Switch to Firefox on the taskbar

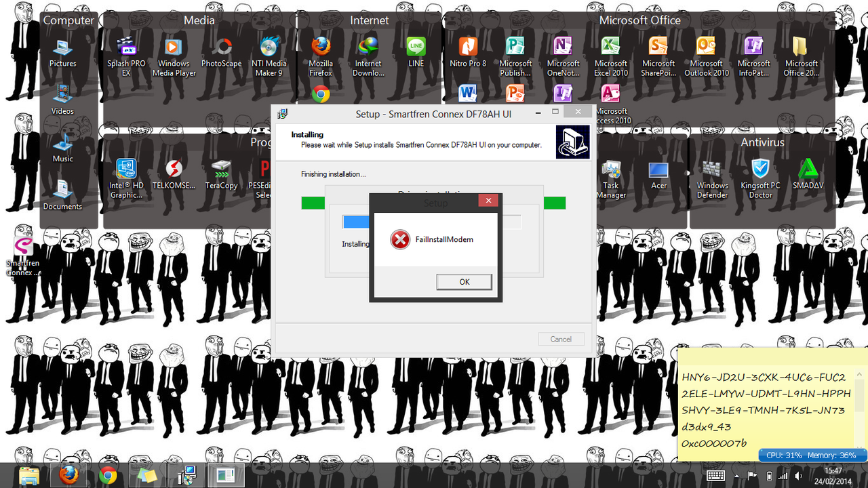click(x=68, y=476)
